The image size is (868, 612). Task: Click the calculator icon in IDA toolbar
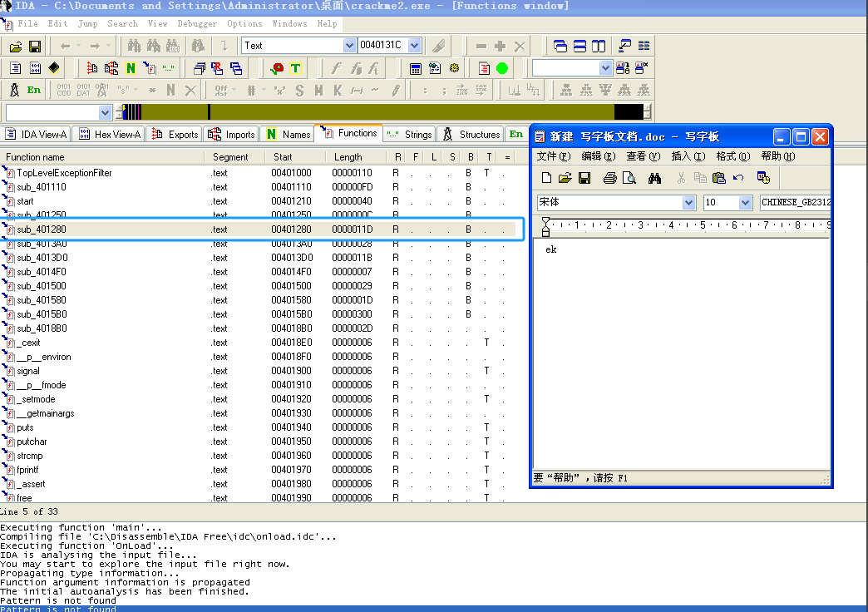coord(415,69)
